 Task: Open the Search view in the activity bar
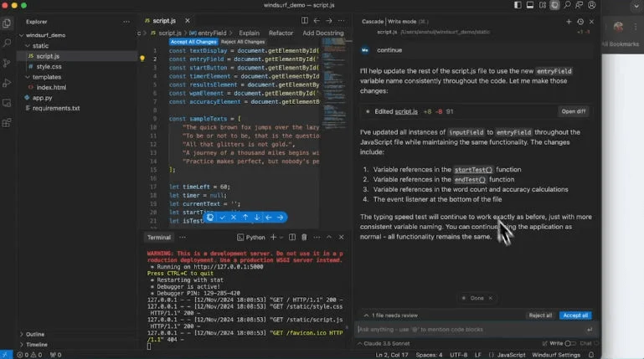7,43
